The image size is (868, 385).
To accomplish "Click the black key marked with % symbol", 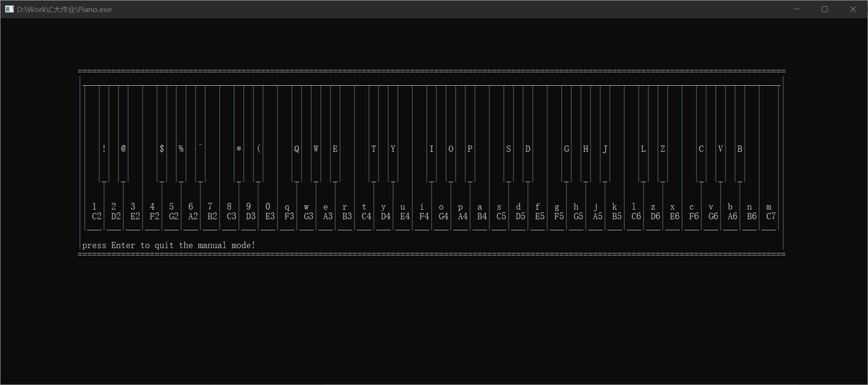I will 181,135.
